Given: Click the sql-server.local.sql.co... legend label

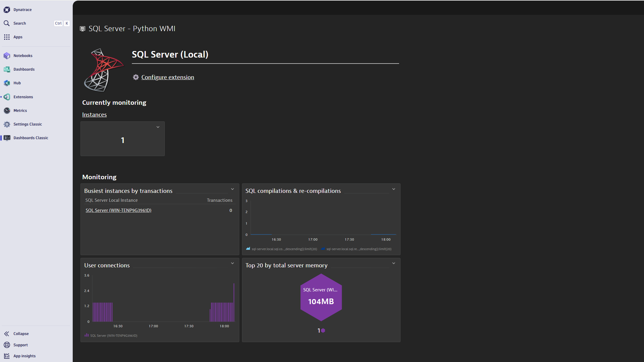Looking at the screenshot, I should click(284, 249).
